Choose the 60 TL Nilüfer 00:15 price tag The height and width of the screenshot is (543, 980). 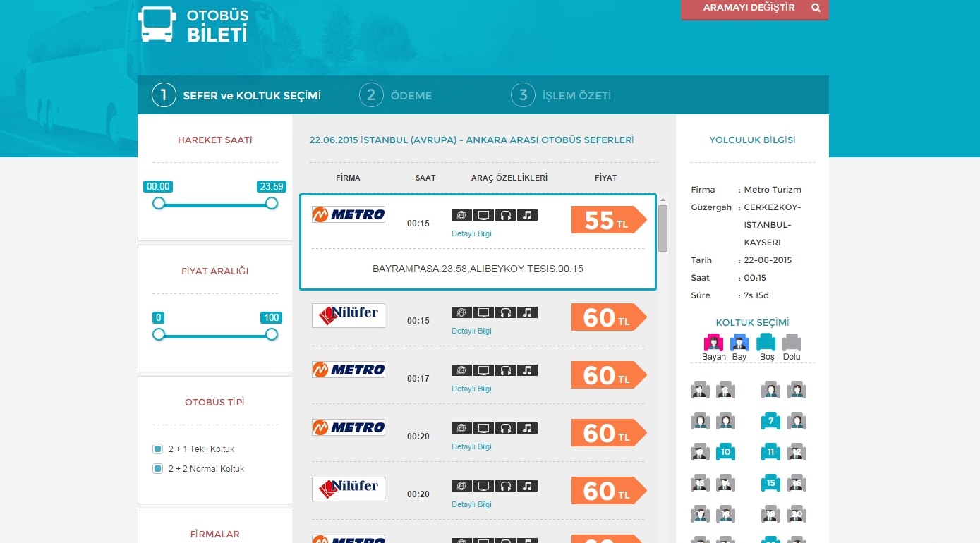point(609,317)
